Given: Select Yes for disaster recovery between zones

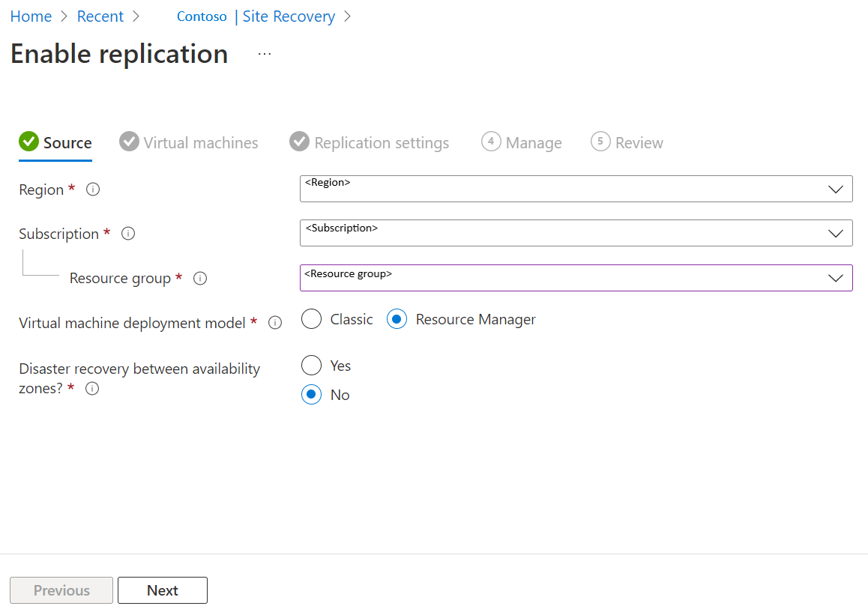Looking at the screenshot, I should click(311, 366).
